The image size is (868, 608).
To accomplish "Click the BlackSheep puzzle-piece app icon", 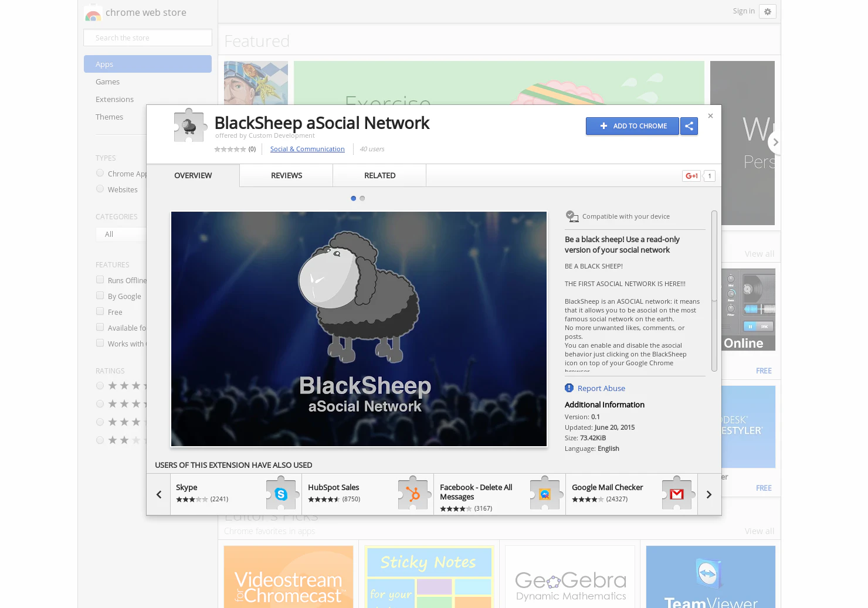I will [189, 125].
